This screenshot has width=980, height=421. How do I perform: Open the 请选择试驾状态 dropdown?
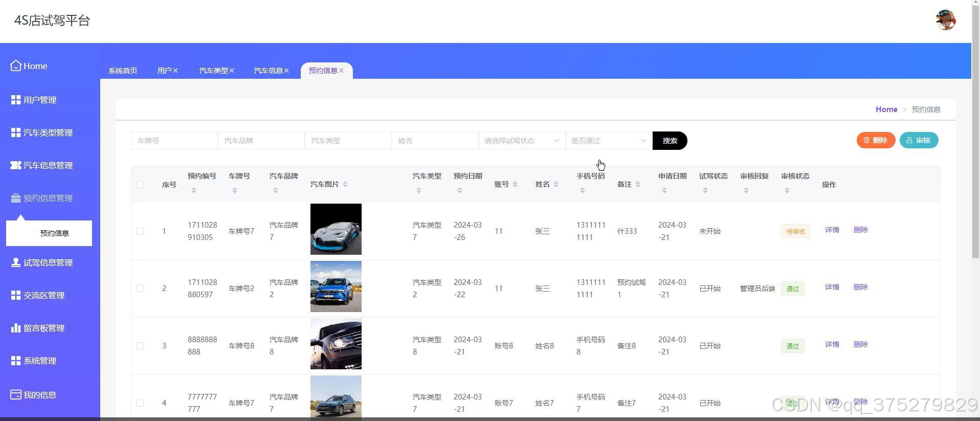(522, 141)
